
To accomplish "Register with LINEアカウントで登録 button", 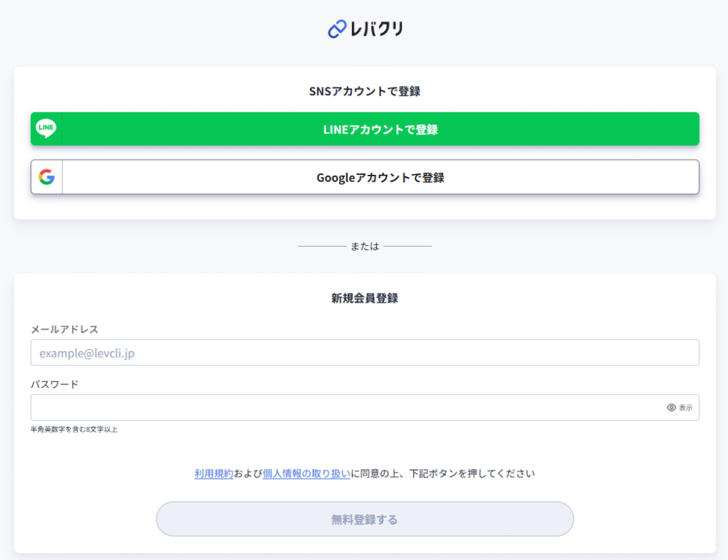I will 365,129.
